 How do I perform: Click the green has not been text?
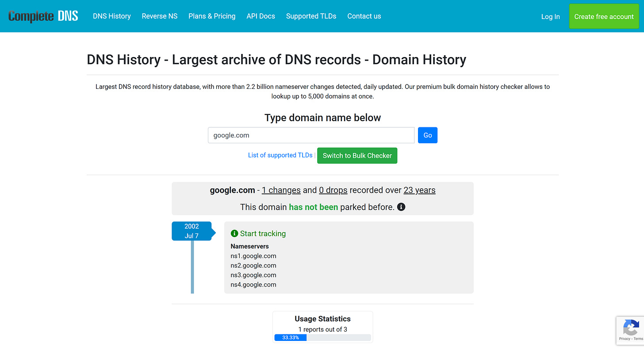pyautogui.click(x=313, y=207)
